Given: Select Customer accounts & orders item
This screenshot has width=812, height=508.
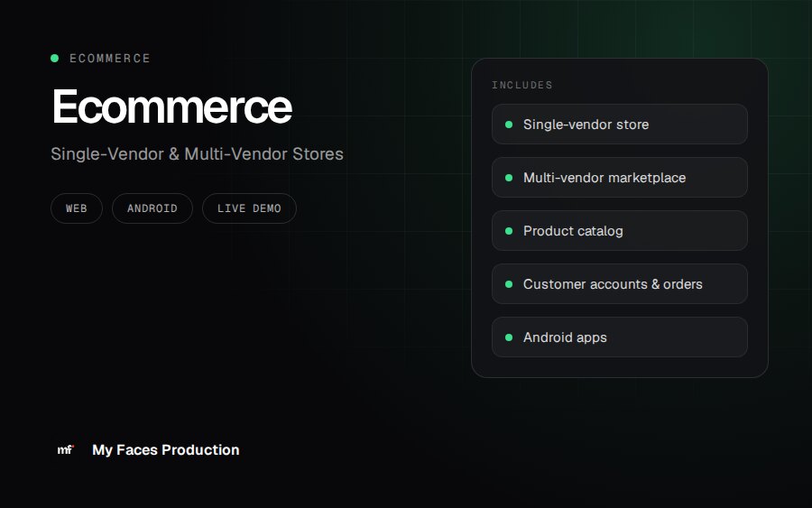Looking at the screenshot, I should tap(619, 284).
